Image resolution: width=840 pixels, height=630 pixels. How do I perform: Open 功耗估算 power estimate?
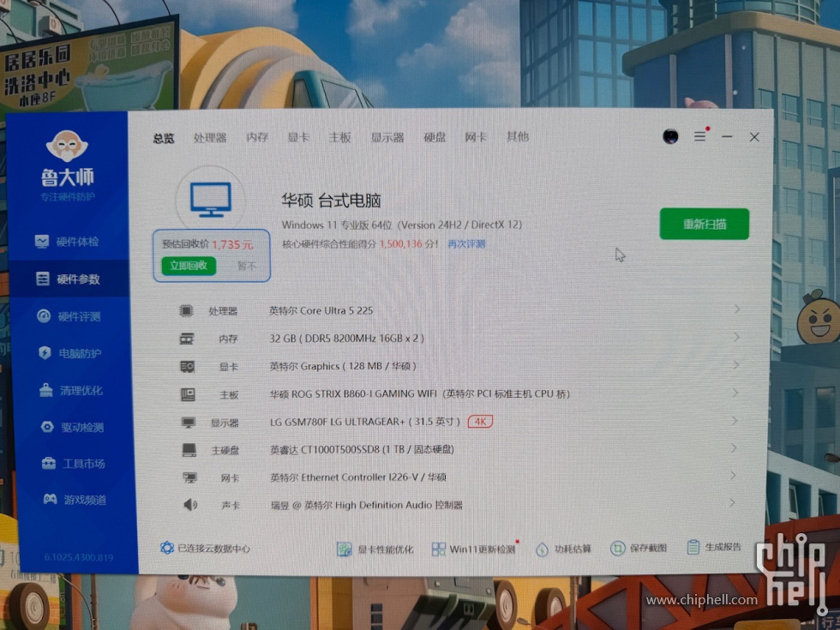pos(564,549)
